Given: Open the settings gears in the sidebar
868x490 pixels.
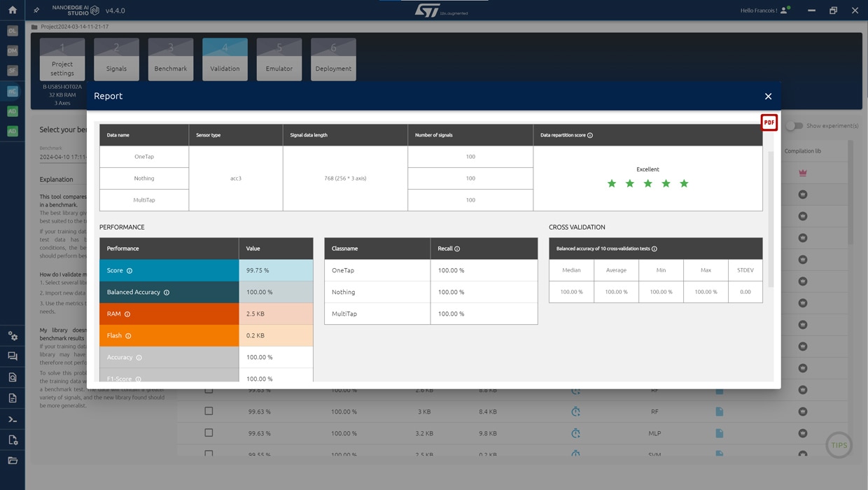Looking at the screenshot, I should click(13, 336).
